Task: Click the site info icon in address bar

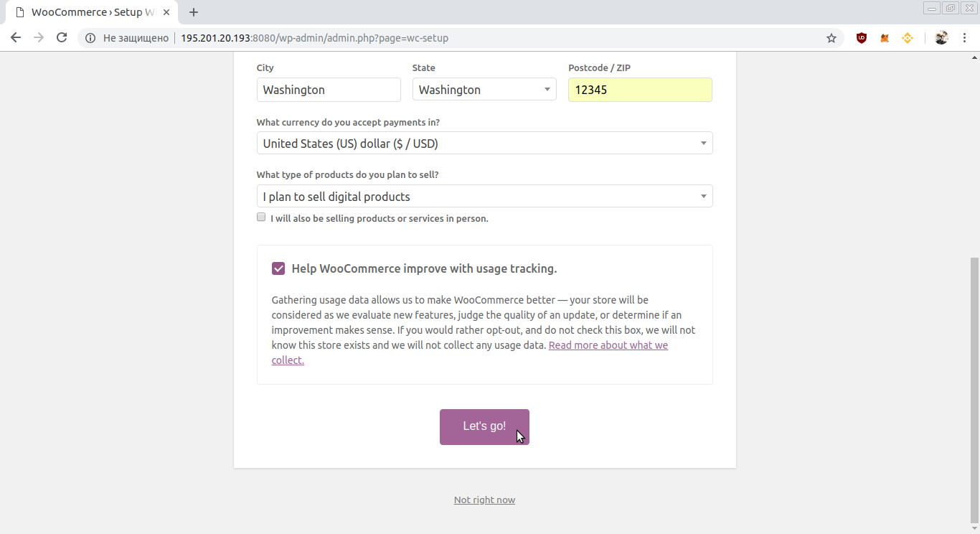Action: 90,38
